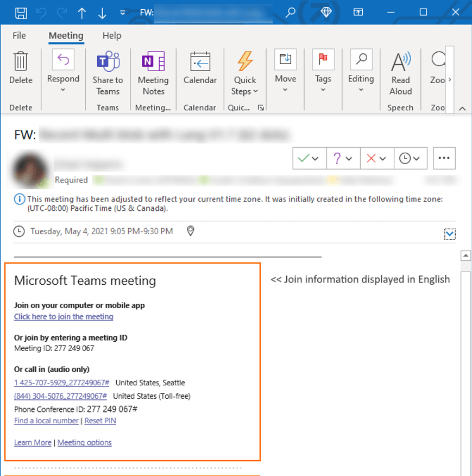Collapse meeting header with blue chevron
The width and height of the screenshot is (472, 476).
tap(450, 234)
